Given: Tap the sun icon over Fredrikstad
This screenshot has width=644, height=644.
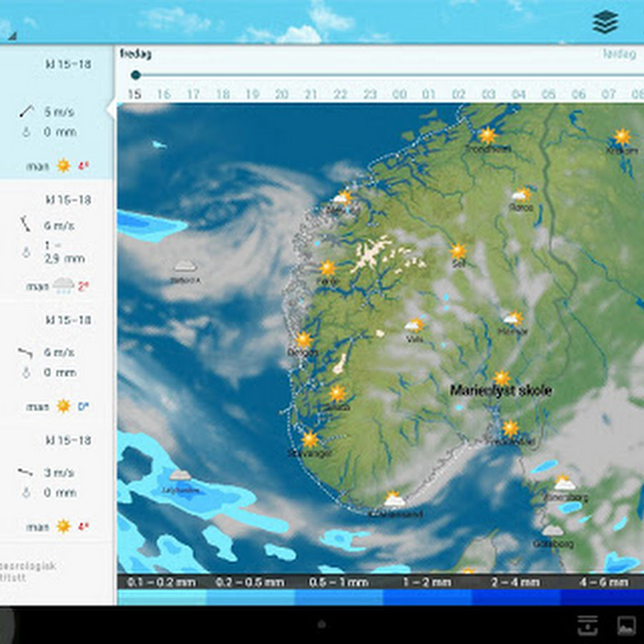Looking at the screenshot, I should 510,429.
